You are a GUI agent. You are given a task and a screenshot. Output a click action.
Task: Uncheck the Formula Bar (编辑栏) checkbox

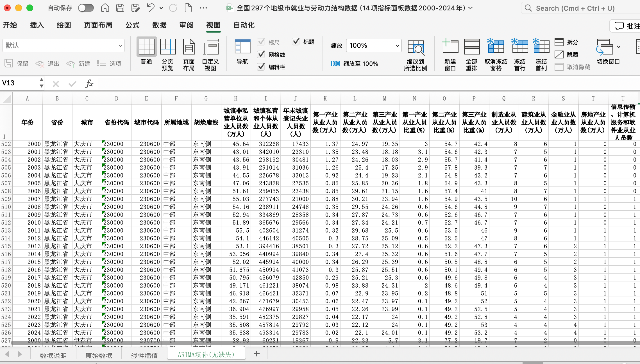[261, 67]
